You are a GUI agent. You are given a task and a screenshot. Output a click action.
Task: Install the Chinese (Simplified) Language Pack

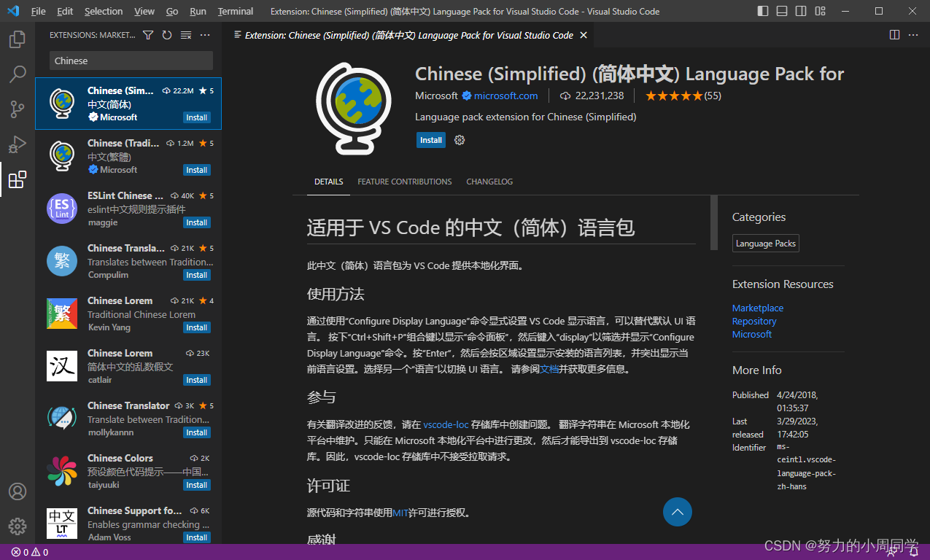430,140
